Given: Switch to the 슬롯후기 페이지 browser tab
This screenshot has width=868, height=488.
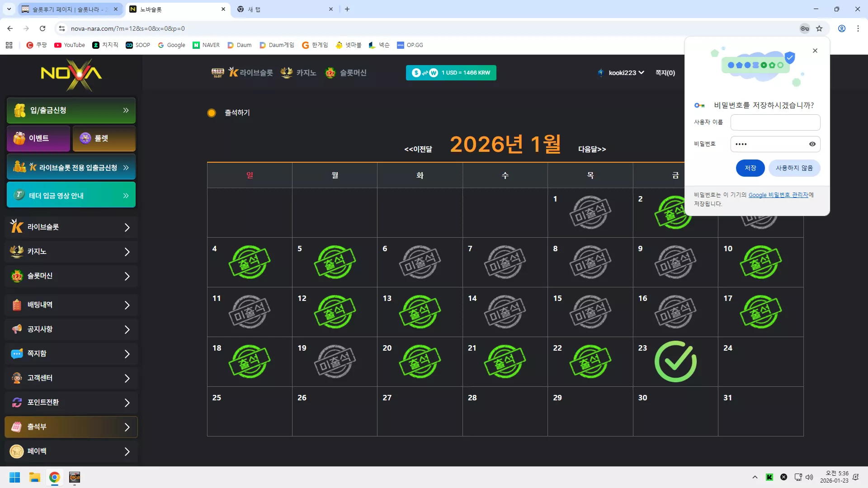Looking at the screenshot, I should 70,9.
